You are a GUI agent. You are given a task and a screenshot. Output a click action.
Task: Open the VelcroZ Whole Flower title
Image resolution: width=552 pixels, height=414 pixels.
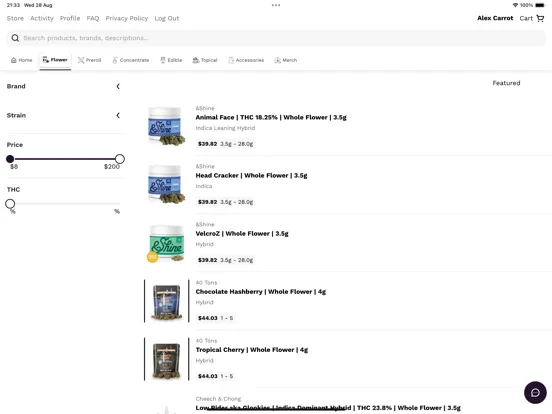point(242,234)
